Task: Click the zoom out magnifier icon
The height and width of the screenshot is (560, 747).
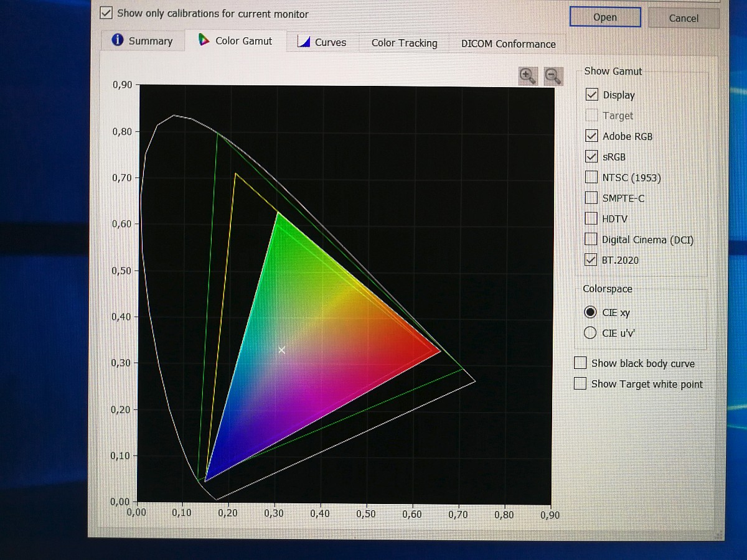Action: [x=553, y=76]
